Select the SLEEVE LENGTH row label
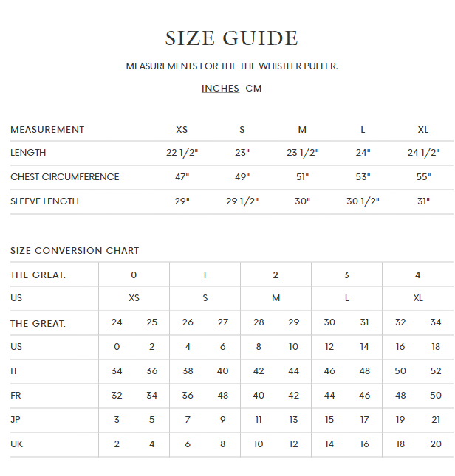The width and height of the screenshot is (455, 476). (44, 201)
